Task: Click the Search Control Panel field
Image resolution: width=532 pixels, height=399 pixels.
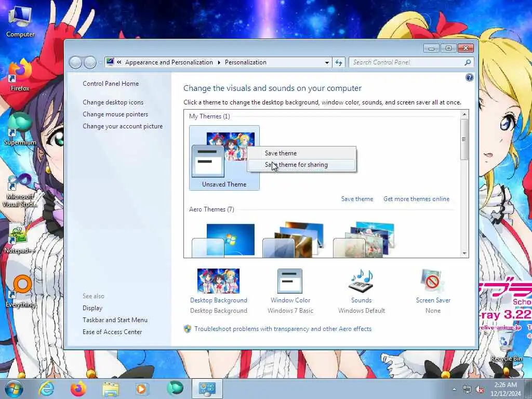Action: pyautogui.click(x=407, y=62)
